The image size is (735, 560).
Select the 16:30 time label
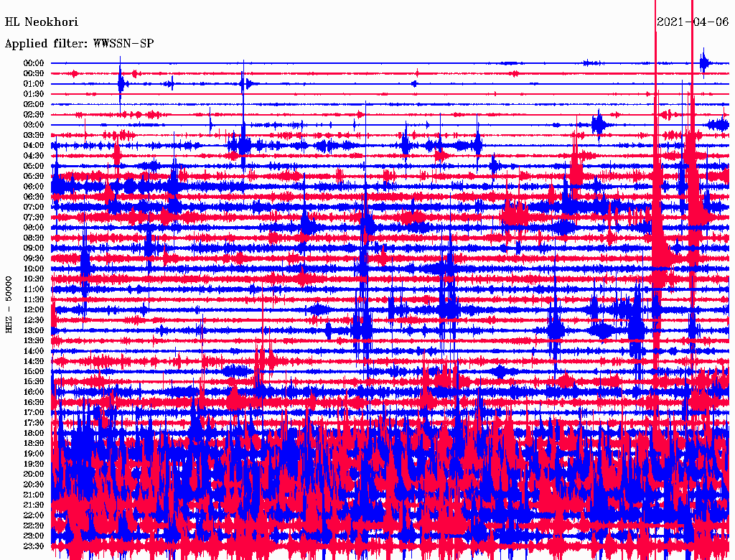(34, 403)
